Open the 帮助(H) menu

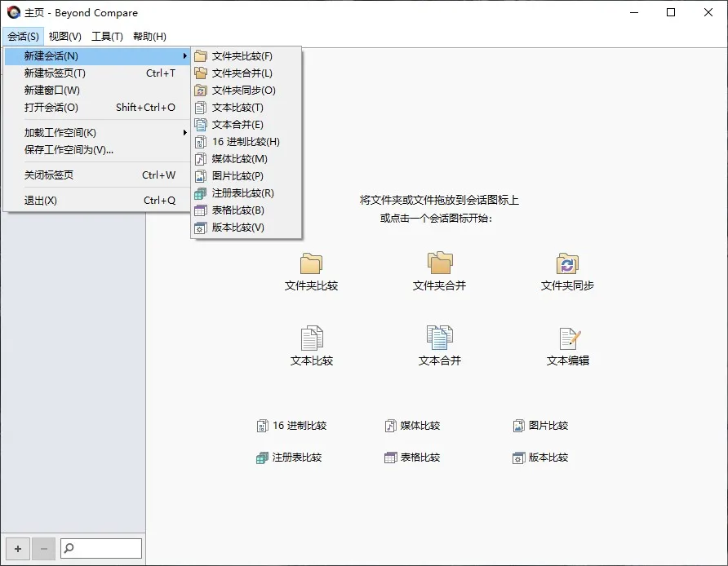coord(149,36)
